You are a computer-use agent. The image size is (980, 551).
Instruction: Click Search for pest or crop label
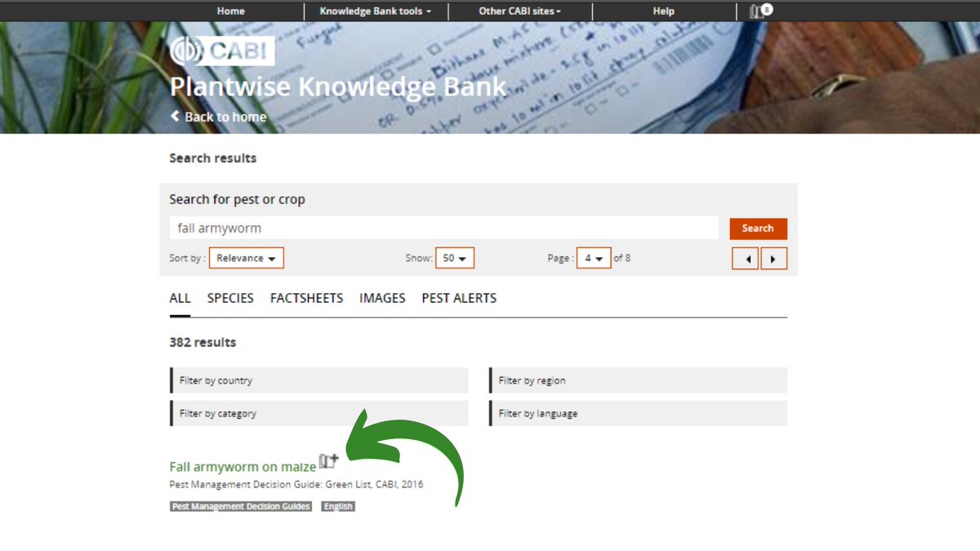pyautogui.click(x=237, y=199)
